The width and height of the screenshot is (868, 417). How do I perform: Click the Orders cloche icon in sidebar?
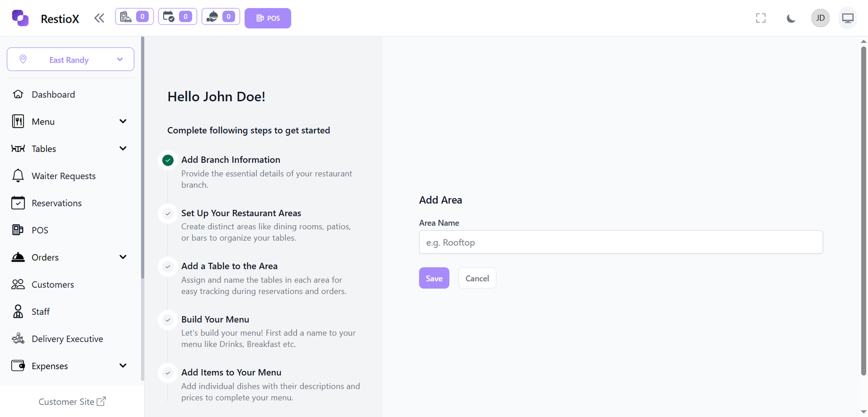(x=18, y=257)
